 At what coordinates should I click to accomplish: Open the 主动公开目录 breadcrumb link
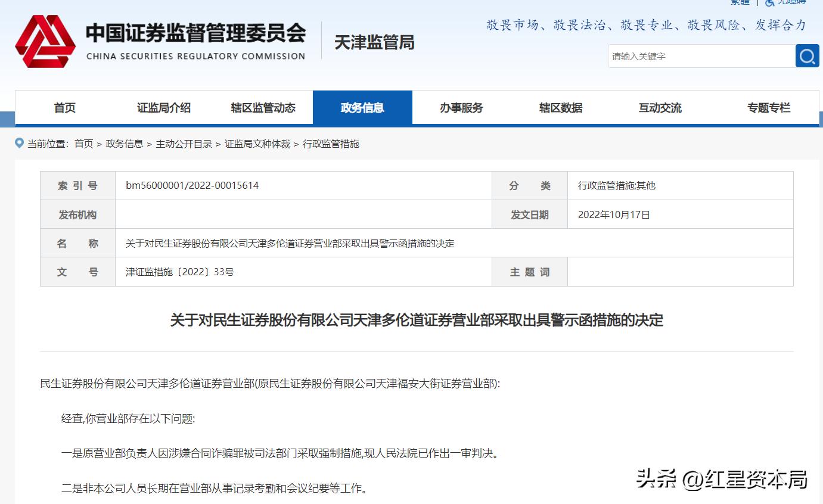[x=182, y=144]
